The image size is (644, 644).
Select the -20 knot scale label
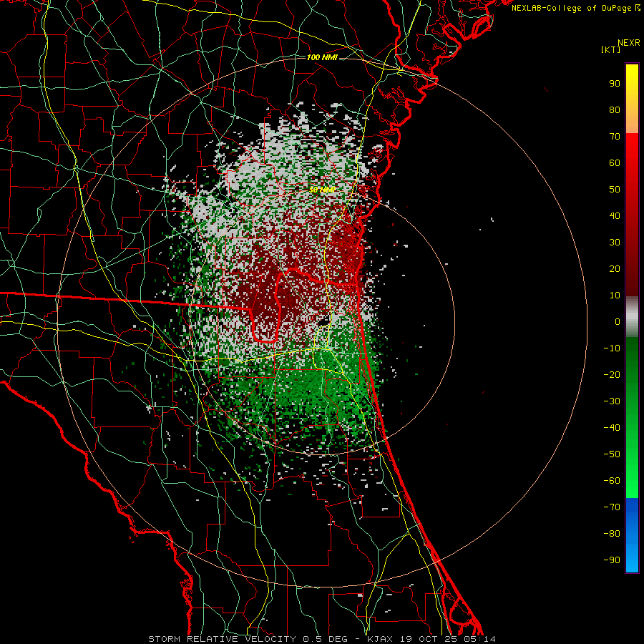click(612, 375)
